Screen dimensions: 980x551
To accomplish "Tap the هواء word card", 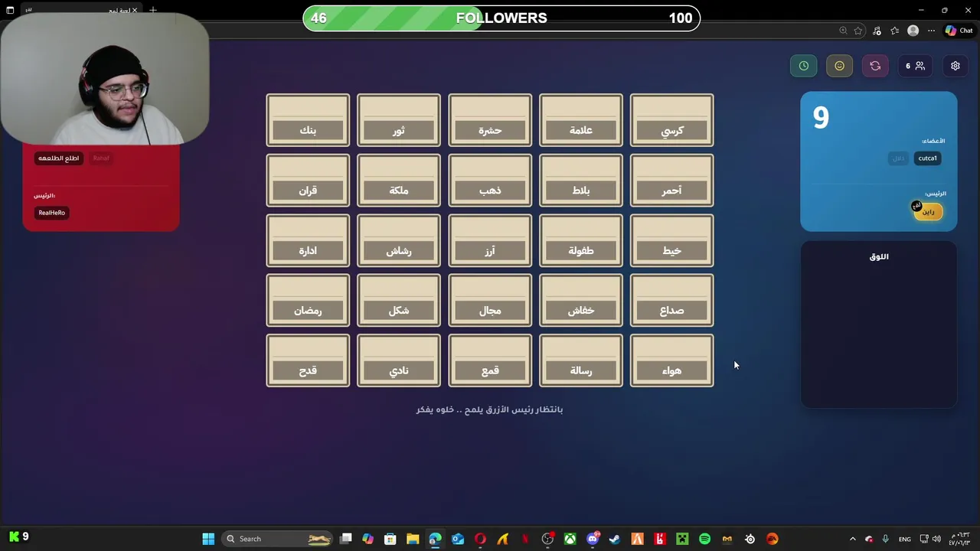I will pyautogui.click(x=672, y=360).
